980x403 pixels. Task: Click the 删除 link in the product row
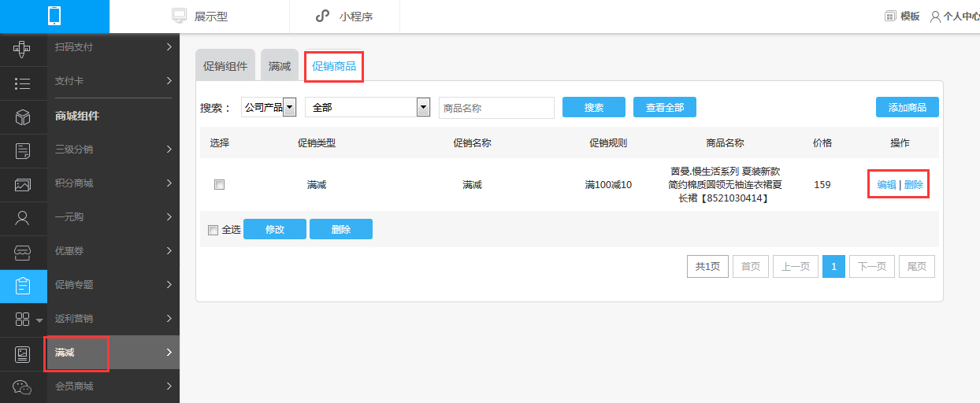pyautogui.click(x=914, y=184)
